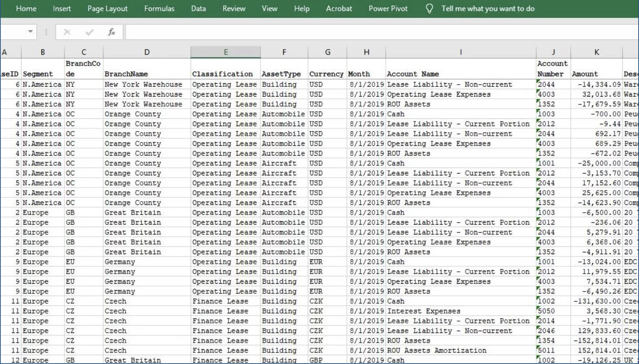639x364 pixels.
Task: Click the ROU Assets Amortization cell
Action: (461, 350)
